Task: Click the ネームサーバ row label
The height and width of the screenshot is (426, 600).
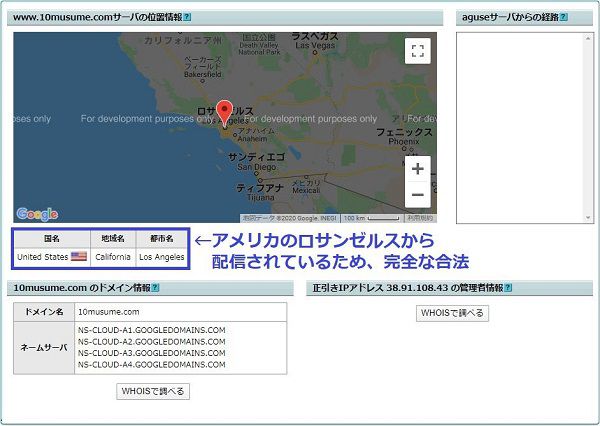Action: (44, 348)
